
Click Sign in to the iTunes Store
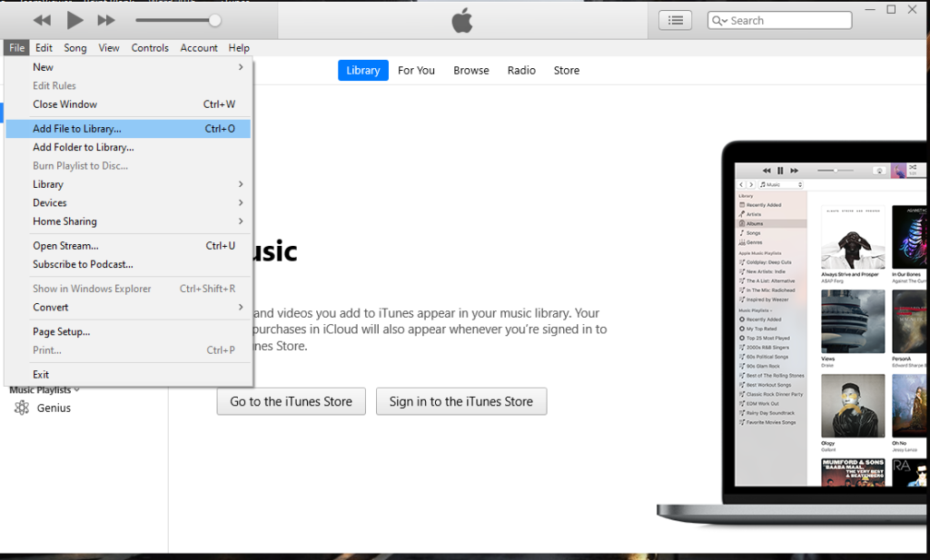pos(461,401)
